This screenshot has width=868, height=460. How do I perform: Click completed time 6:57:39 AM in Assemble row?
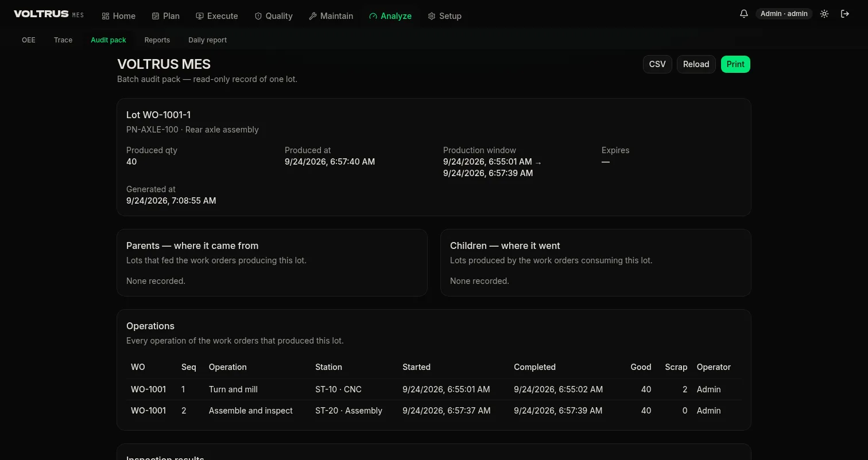558,411
